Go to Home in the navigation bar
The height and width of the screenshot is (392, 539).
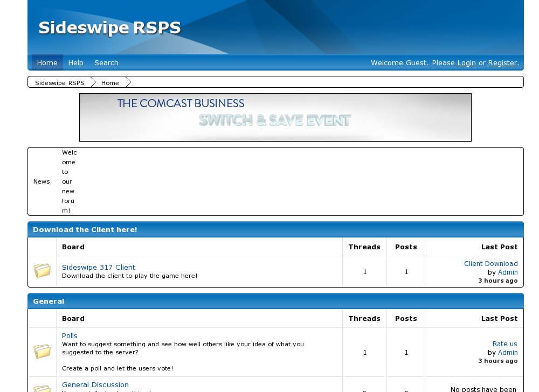tap(47, 62)
